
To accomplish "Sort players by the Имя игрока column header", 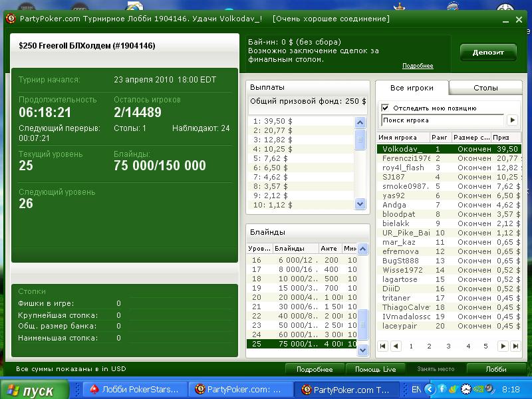I will coord(403,138).
